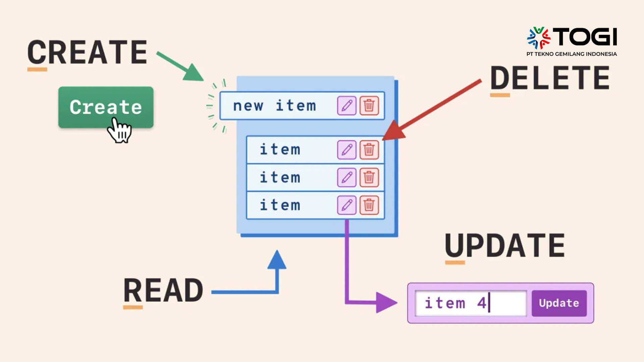Viewport: 644px width, 362px height.
Task: Click the purple Update button
Action: [x=559, y=303]
